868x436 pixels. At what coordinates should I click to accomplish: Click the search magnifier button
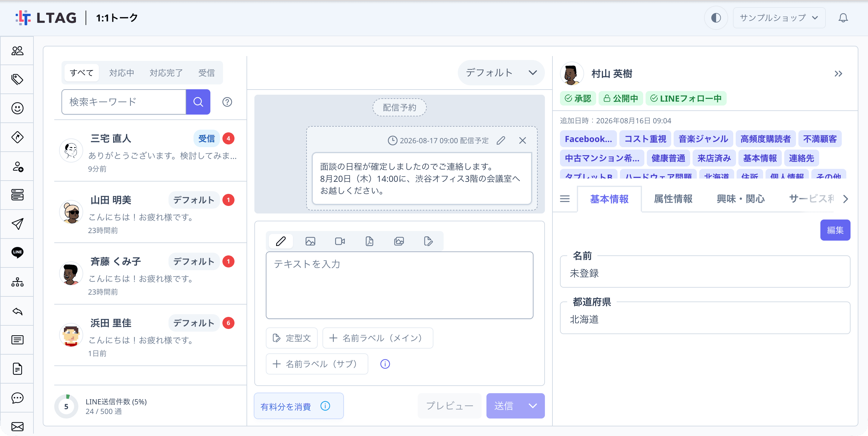tap(198, 102)
